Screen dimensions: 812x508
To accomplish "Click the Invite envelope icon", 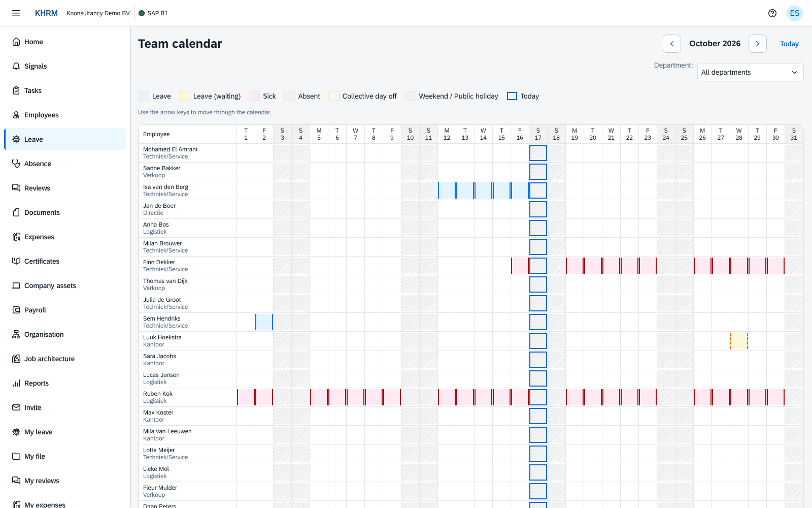I will [16, 407].
